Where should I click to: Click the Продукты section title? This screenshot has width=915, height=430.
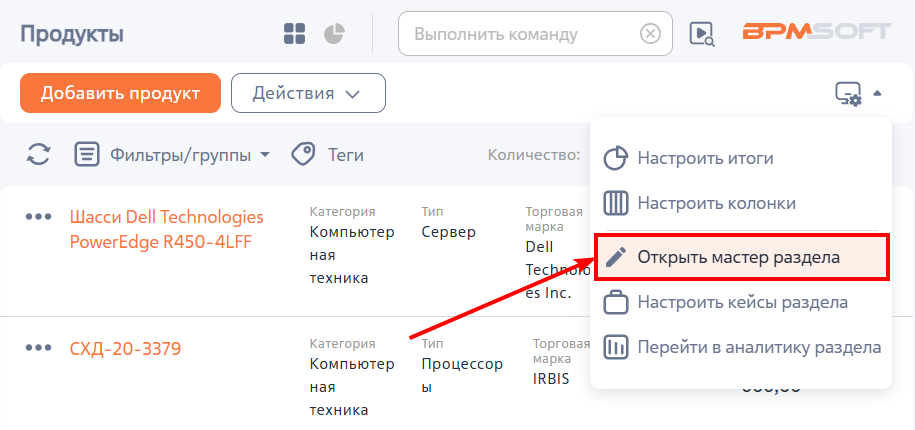point(72,34)
